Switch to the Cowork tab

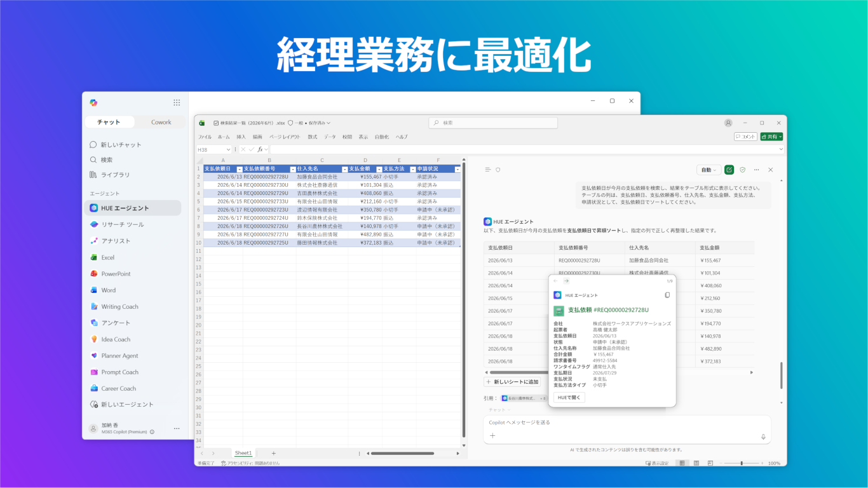(161, 122)
